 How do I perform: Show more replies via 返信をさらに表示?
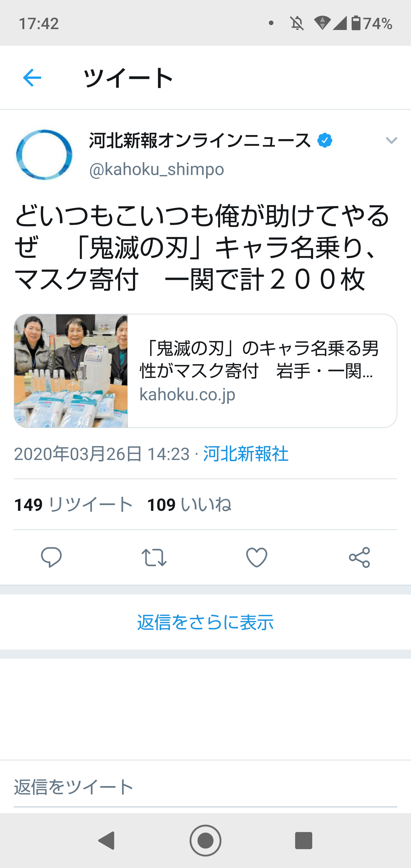[205, 622]
